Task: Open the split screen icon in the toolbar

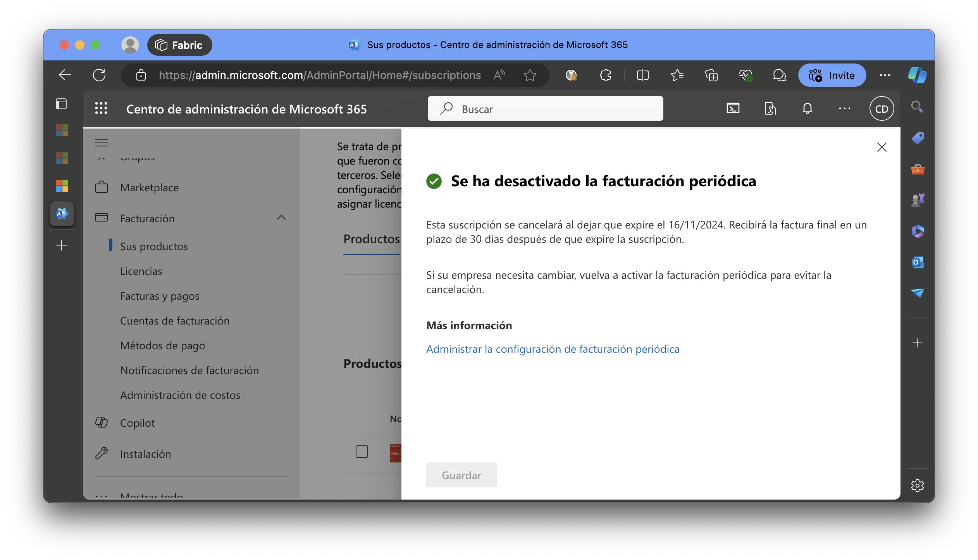Action: (x=642, y=75)
